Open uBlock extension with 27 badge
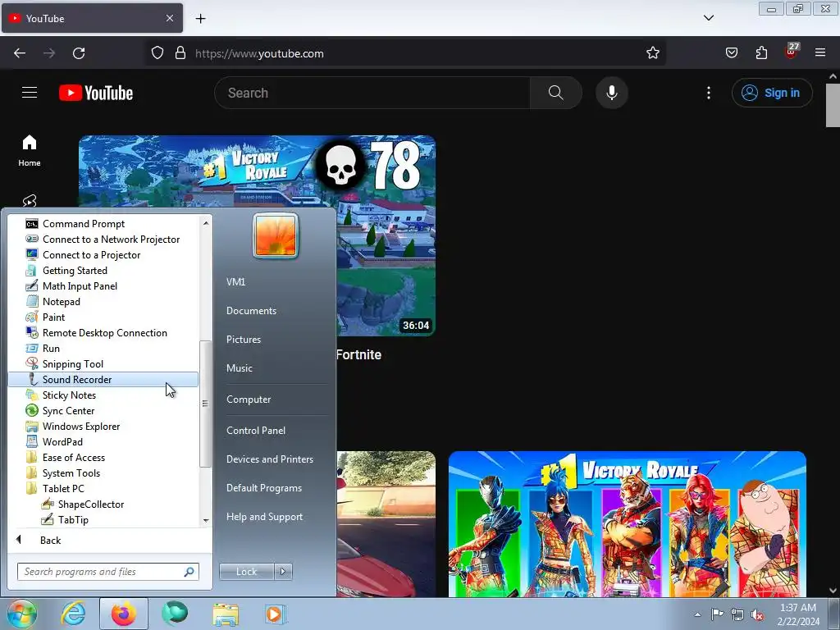This screenshot has width=840, height=630. tap(792, 51)
